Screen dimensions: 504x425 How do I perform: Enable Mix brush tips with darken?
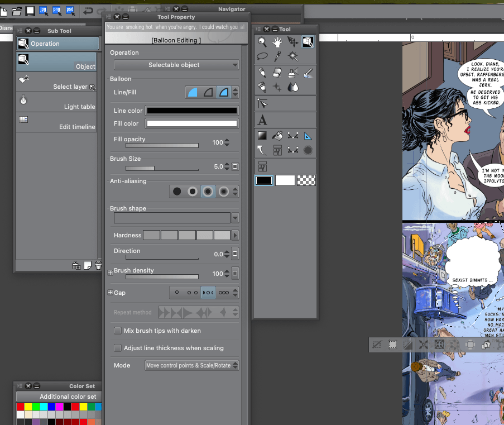click(118, 331)
